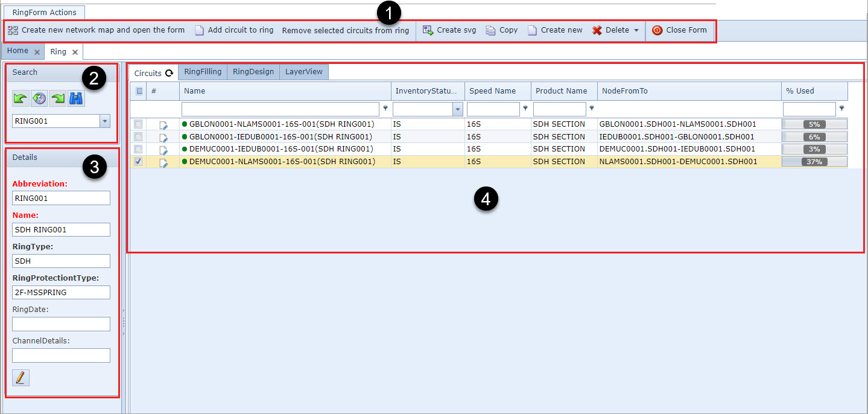Check the GBLON0001-NLAMS0001-16S-001 row checkbox
The width and height of the screenshot is (868, 414).
pos(139,124)
